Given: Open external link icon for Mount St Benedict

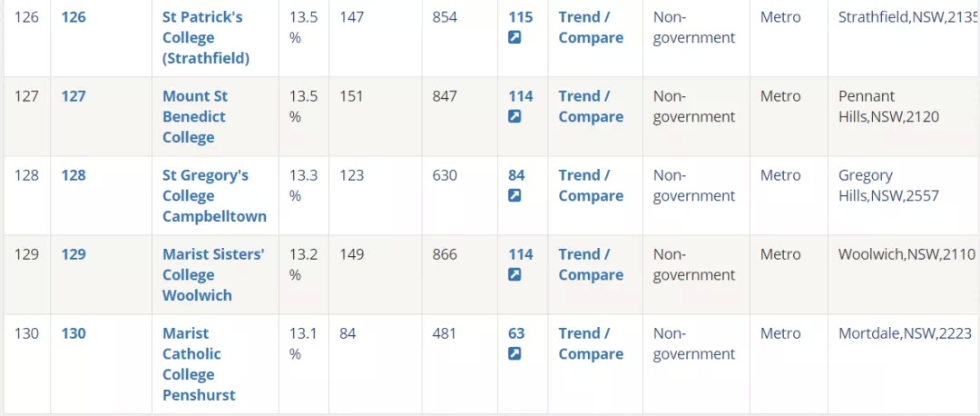Looking at the screenshot, I should 514,116.
